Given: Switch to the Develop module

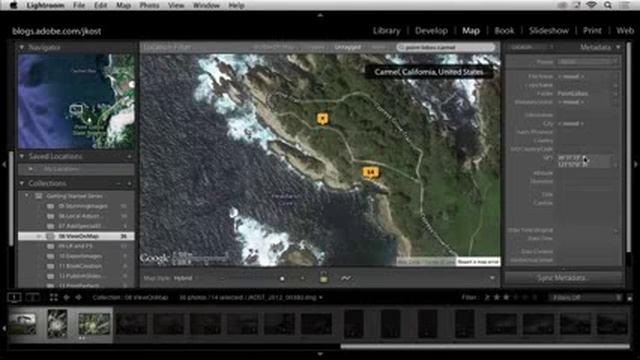Looking at the screenshot, I should coord(431,31).
